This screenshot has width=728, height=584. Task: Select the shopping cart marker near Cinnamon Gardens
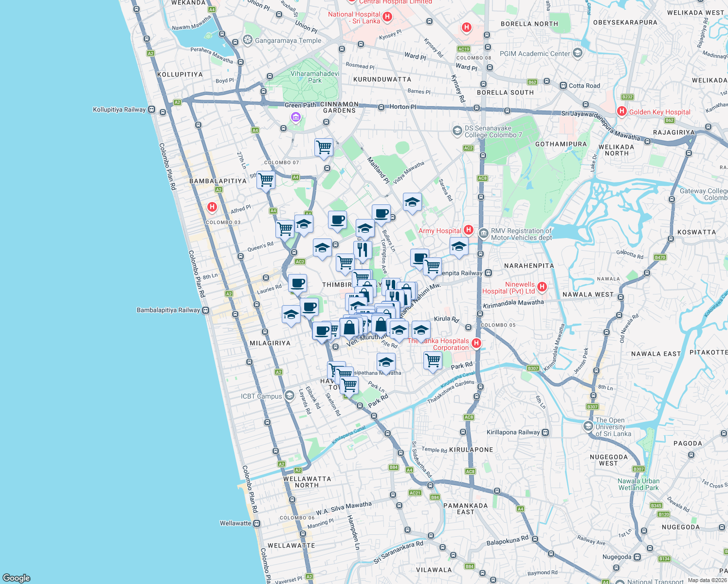[323, 146]
